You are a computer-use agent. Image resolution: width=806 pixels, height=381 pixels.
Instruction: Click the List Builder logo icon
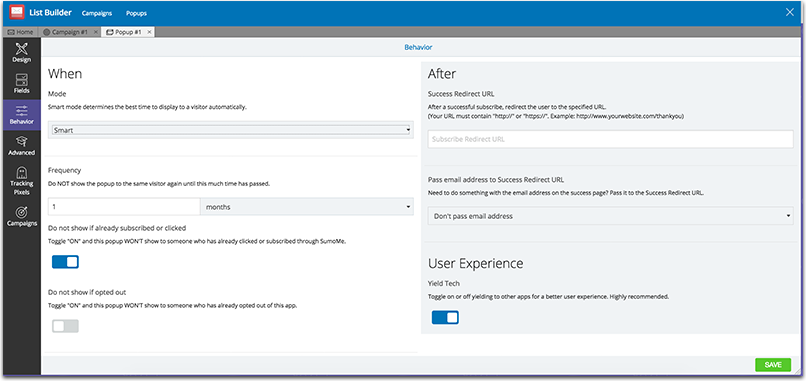17,12
